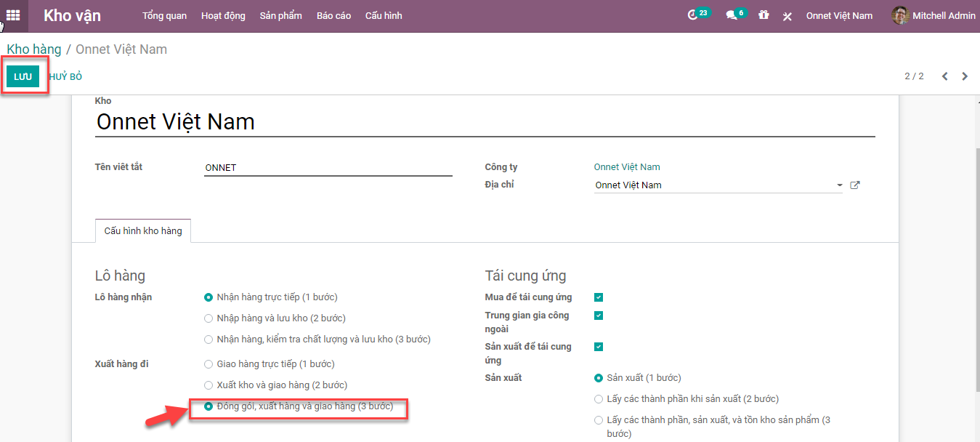Image resolution: width=980 pixels, height=442 pixels.
Task: Expand the Địa chỉ dropdown arrow
Action: point(840,185)
